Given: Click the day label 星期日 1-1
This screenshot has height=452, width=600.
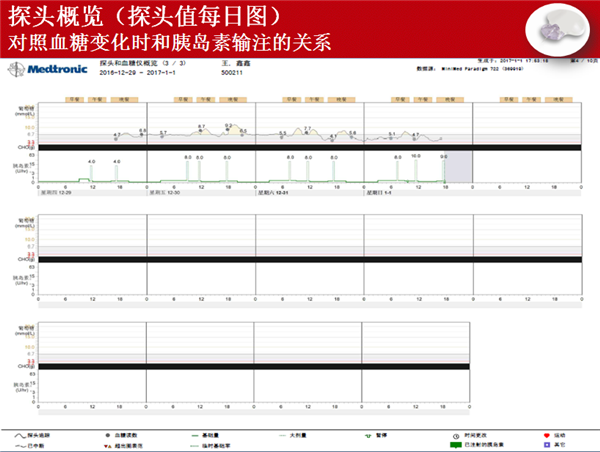Looking at the screenshot, I should click(x=379, y=193).
